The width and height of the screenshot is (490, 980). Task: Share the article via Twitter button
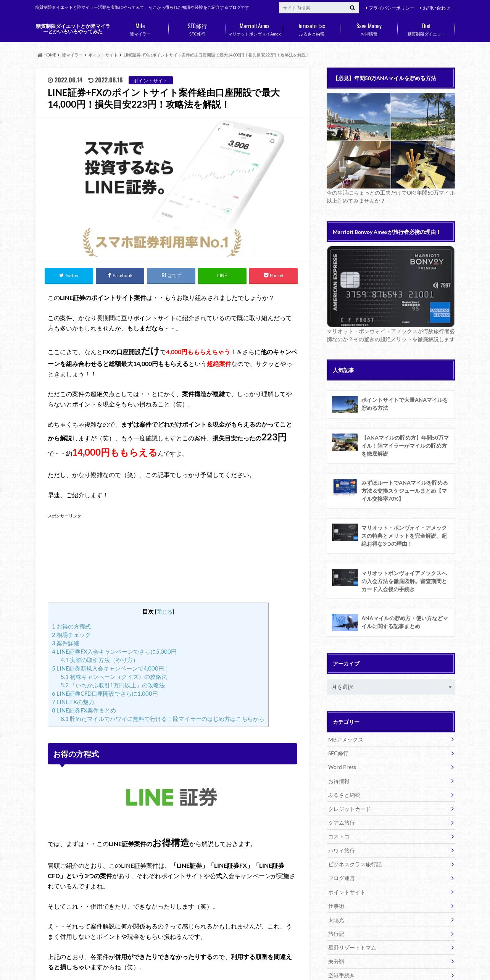(69, 276)
